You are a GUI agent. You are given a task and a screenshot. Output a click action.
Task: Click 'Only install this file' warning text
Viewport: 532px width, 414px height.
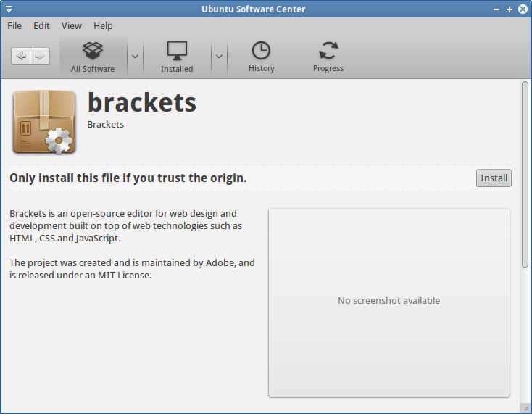(x=128, y=178)
